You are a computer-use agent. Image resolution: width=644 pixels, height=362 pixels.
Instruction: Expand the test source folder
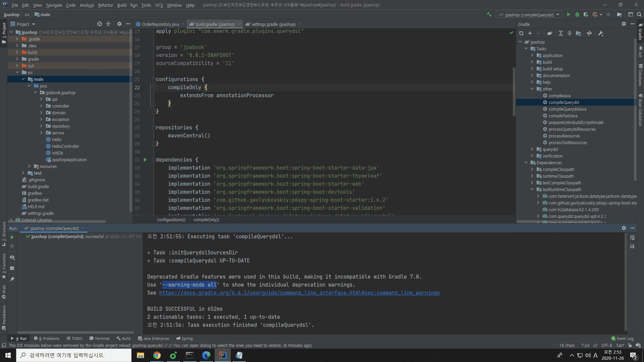tap(23, 173)
